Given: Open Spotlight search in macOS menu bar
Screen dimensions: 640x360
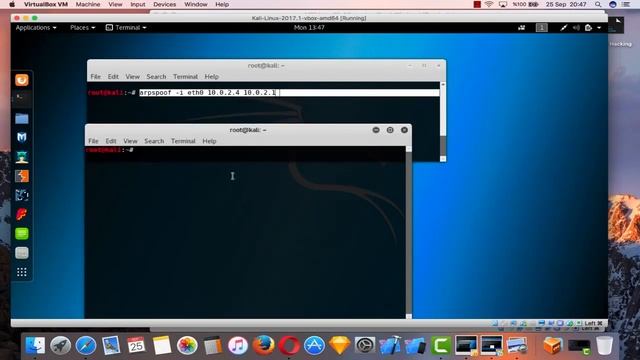Looking at the screenshot, I should click(598, 4).
